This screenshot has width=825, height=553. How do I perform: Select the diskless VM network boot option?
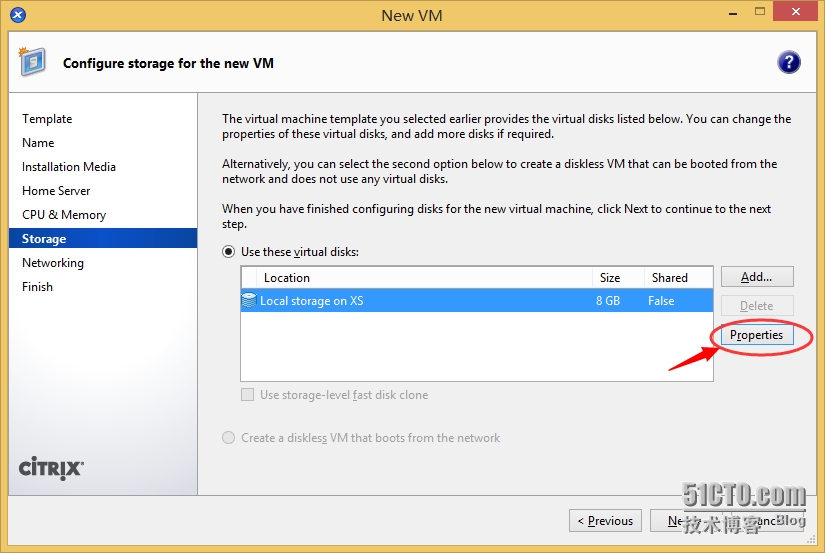[229, 437]
